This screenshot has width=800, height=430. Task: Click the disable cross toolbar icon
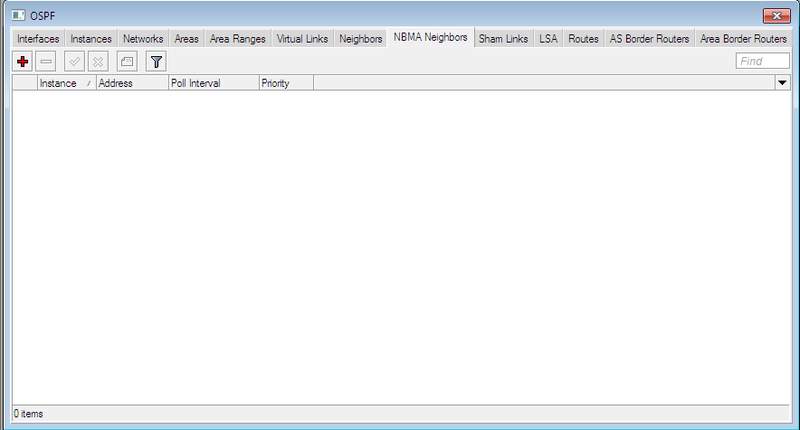[x=98, y=62]
